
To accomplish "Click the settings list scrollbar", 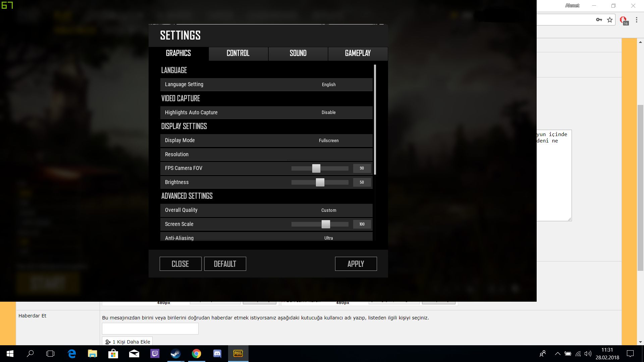I will coord(375,120).
